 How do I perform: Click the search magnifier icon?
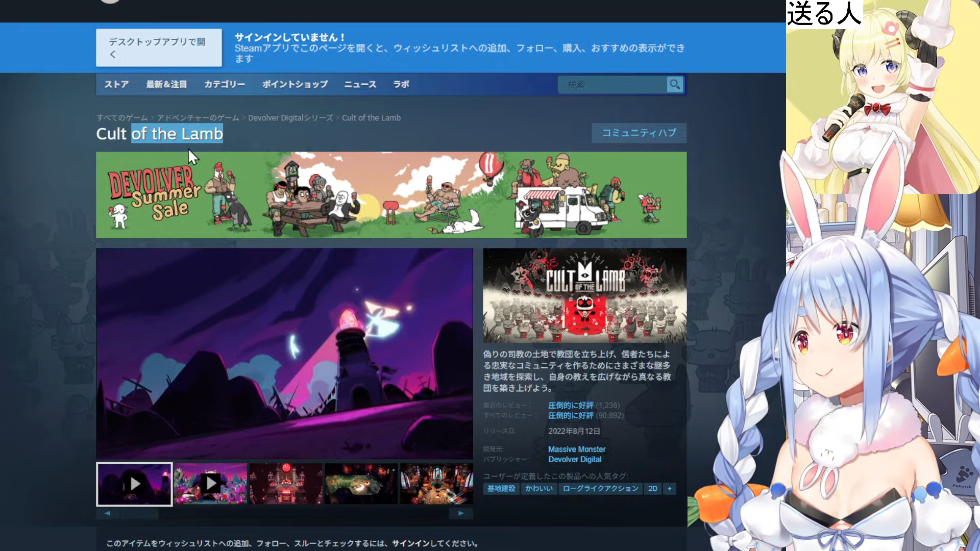click(x=675, y=84)
